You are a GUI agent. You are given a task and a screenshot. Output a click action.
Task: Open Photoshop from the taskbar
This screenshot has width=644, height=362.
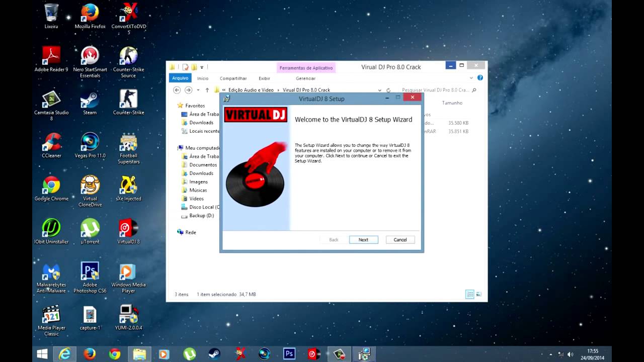click(x=289, y=354)
